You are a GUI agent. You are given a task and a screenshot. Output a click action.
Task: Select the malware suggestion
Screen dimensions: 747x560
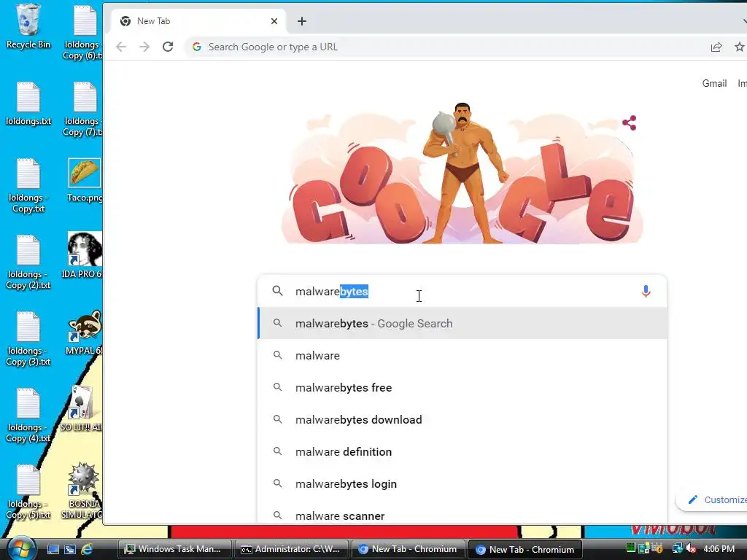pos(462,355)
